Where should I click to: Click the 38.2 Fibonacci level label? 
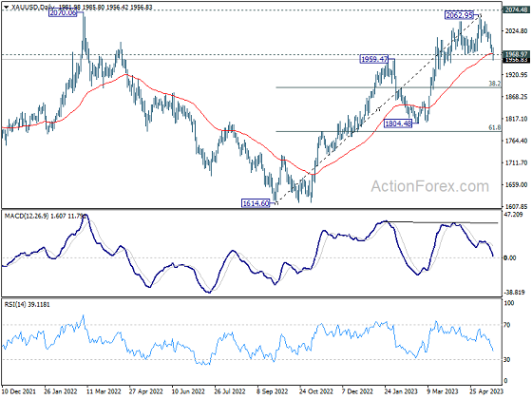494,84
